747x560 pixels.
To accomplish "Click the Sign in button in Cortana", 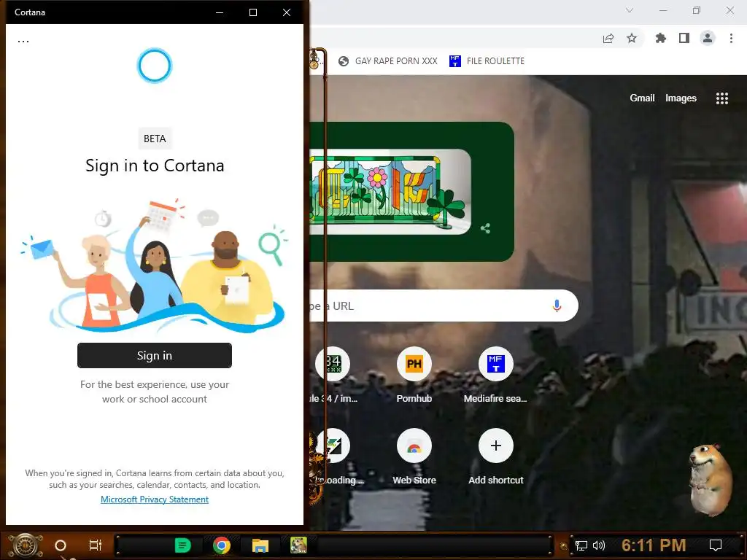I will click(155, 355).
